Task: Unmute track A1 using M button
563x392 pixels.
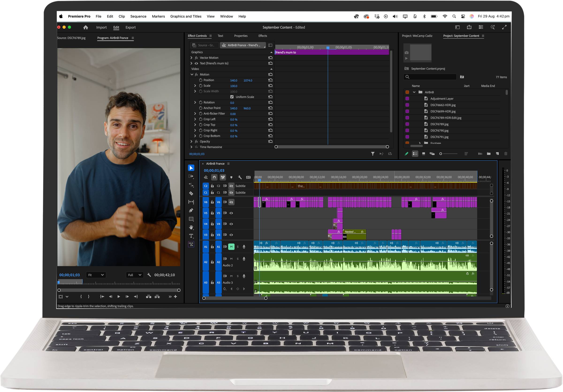Action: pos(231,246)
